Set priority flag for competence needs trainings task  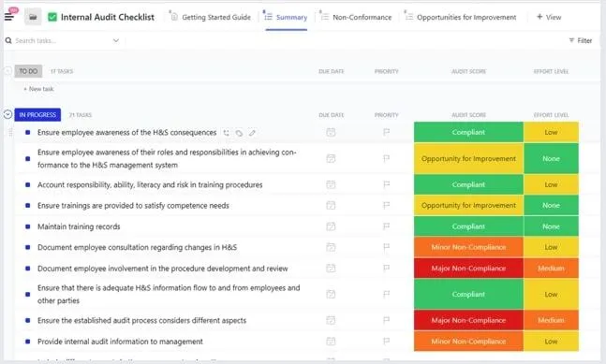pos(386,205)
